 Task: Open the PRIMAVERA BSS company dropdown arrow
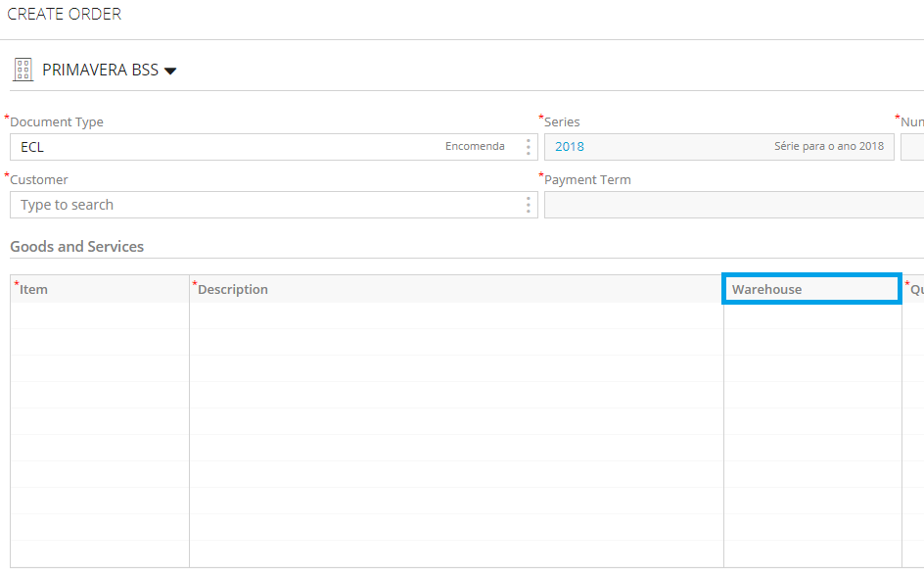click(x=170, y=71)
